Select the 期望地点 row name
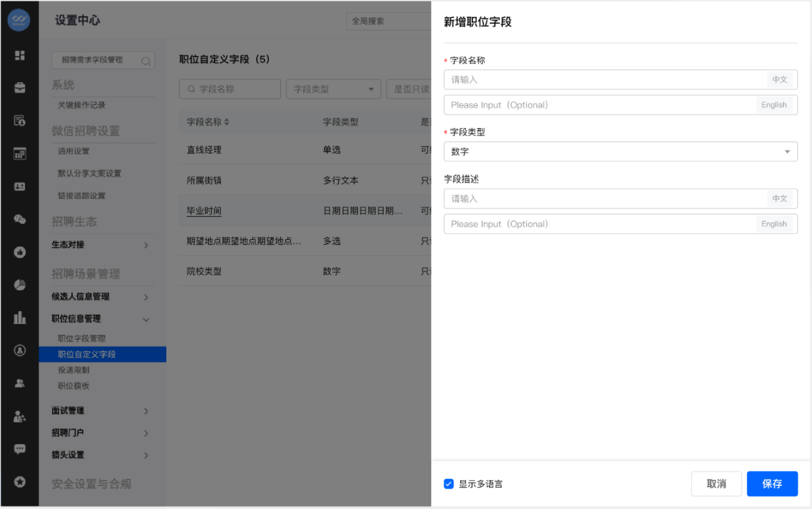The width and height of the screenshot is (812, 509). tap(244, 241)
